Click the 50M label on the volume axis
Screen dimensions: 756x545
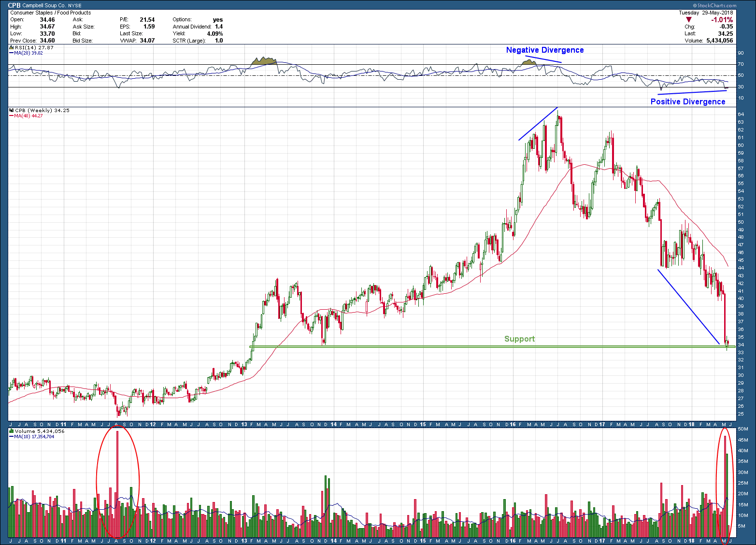742,429
